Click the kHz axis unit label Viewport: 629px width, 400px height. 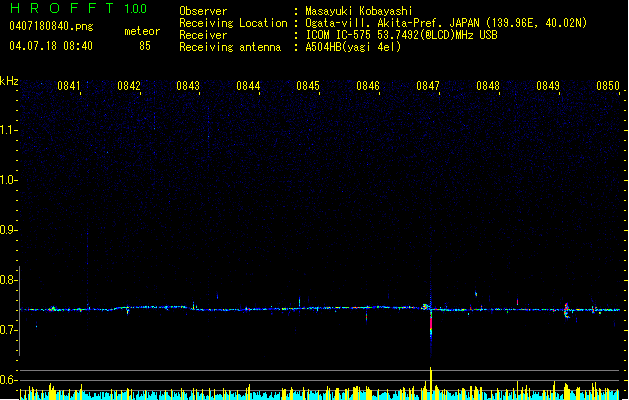point(9,81)
